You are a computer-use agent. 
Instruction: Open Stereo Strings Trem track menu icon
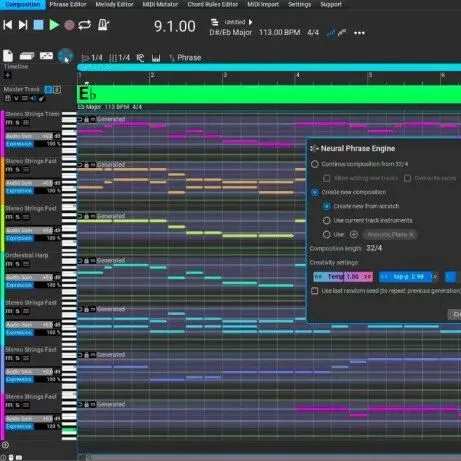coord(26,123)
